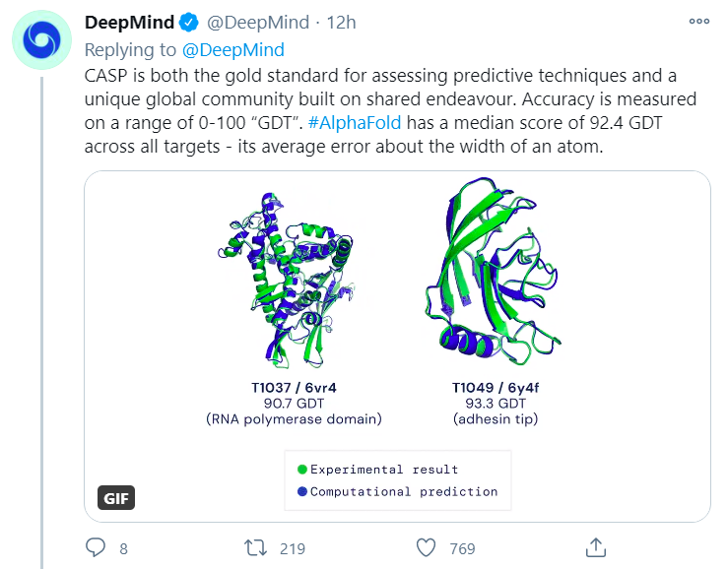This screenshot has width=728, height=569.
Task: Open the DeepMind display name link
Action: 130,23
